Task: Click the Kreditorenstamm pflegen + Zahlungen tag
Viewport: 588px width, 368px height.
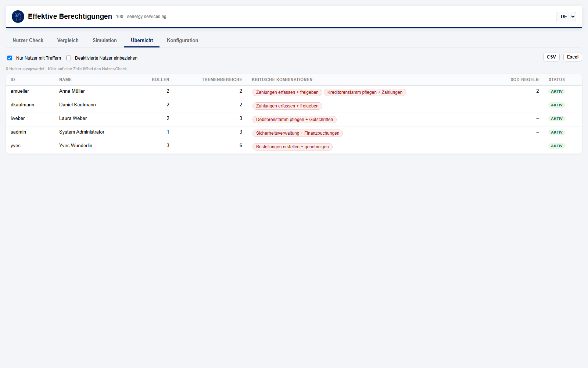Action: pyautogui.click(x=365, y=92)
